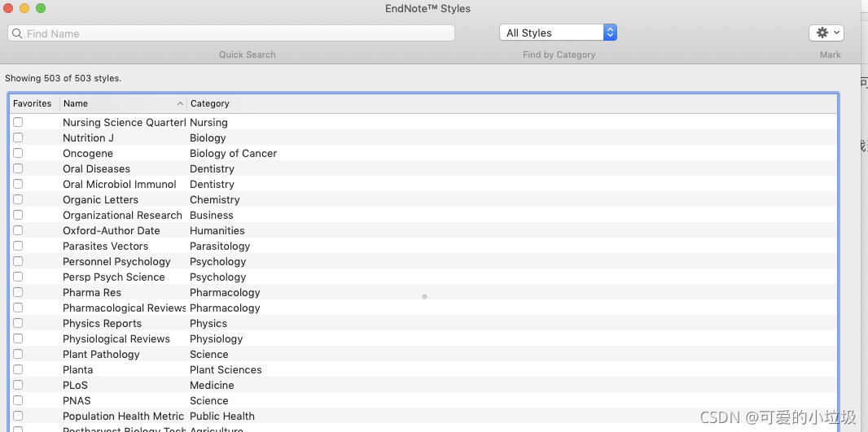Viewport: 868px width, 432px height.
Task: Mark Physics Reports as favorite
Action: [18, 324]
